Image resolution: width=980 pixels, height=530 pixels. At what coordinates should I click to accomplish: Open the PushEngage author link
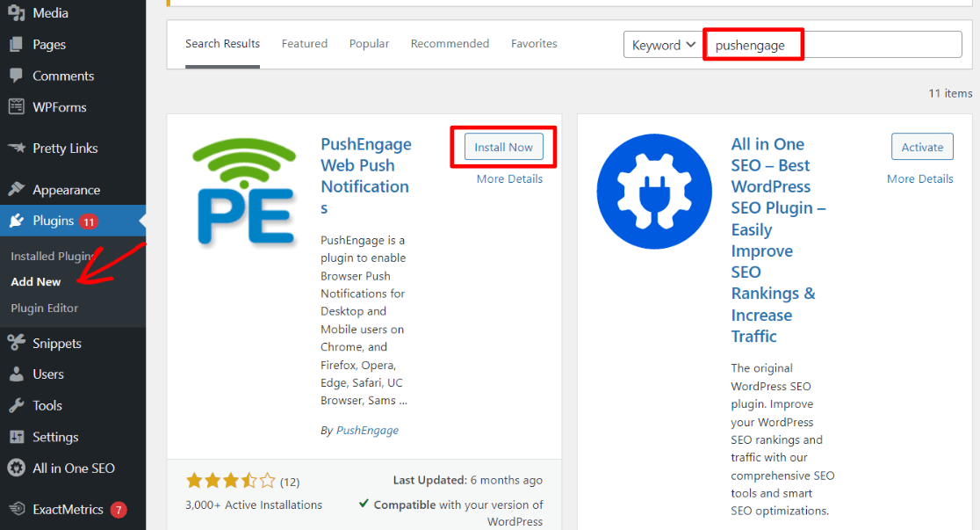click(x=367, y=431)
